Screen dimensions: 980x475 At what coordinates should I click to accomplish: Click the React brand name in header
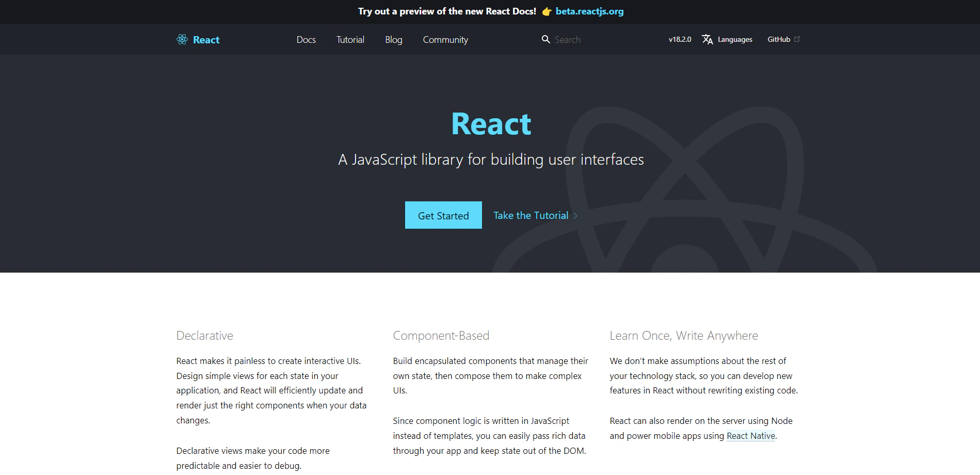click(206, 40)
